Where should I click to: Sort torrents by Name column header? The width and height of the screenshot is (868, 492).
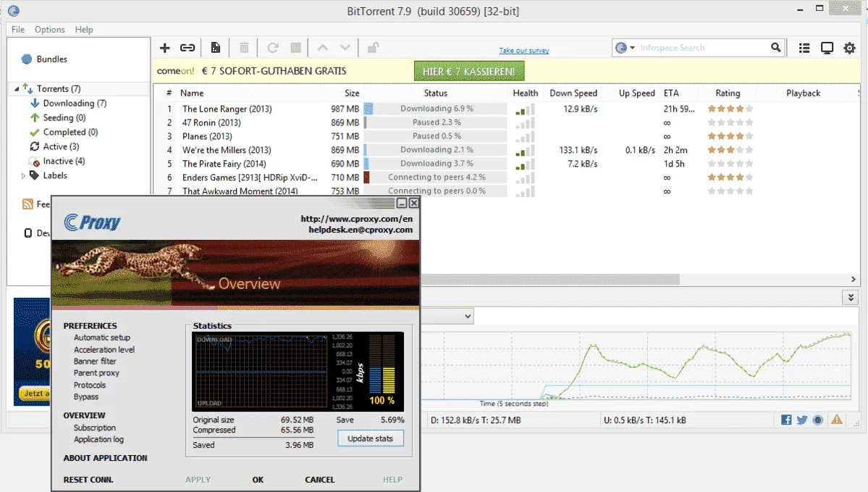(x=192, y=93)
